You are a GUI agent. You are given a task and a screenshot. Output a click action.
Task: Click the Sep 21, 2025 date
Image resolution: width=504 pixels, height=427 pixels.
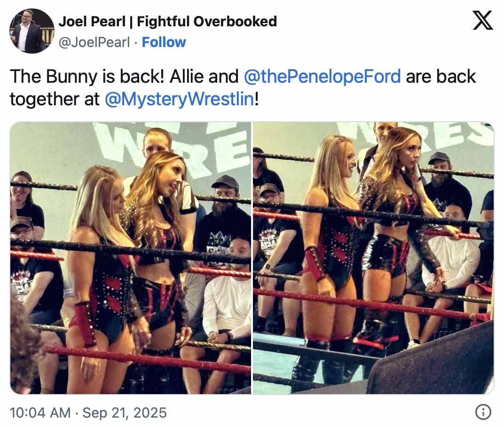(x=125, y=412)
